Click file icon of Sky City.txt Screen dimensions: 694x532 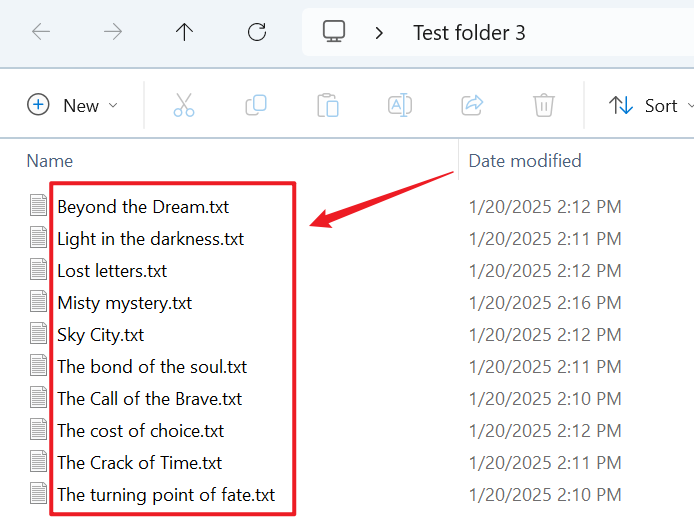click(39, 333)
